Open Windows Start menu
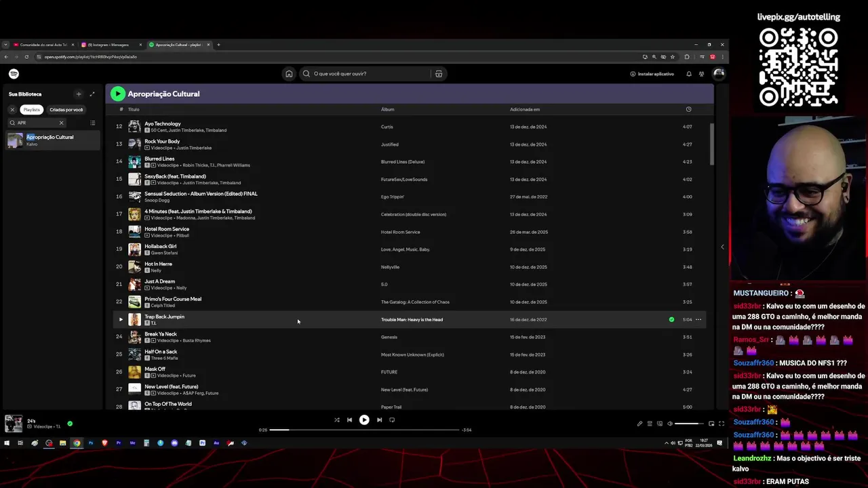Image resolution: width=868 pixels, height=488 pixels. click(7, 443)
